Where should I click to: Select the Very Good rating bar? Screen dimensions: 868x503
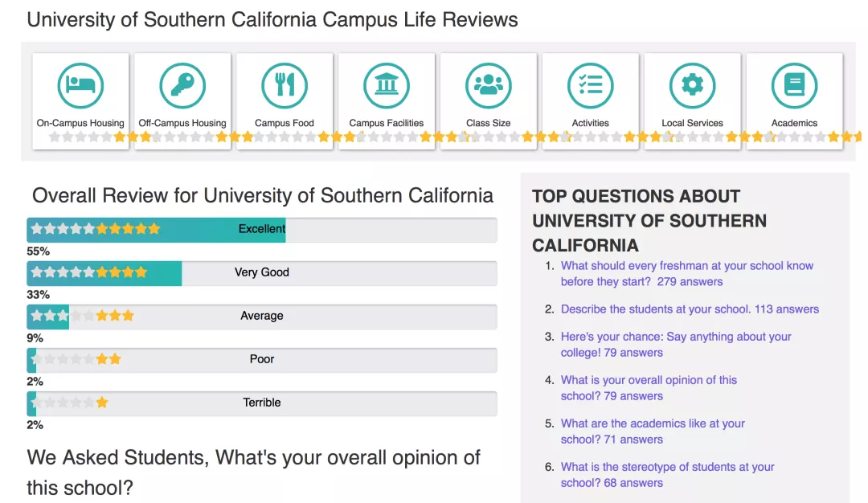(x=262, y=272)
